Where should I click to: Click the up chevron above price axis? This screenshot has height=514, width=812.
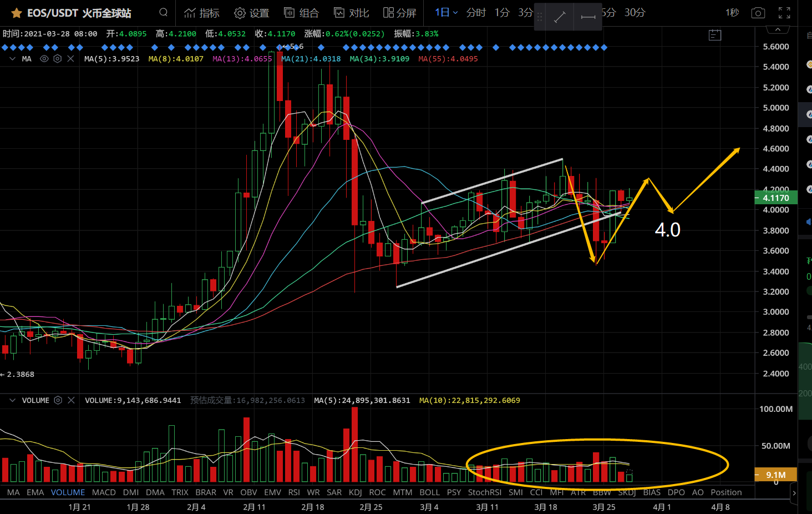pos(778,29)
